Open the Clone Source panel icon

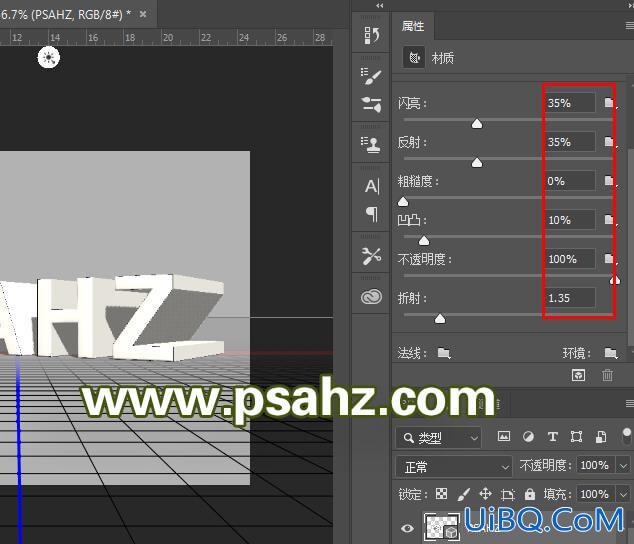(371, 144)
